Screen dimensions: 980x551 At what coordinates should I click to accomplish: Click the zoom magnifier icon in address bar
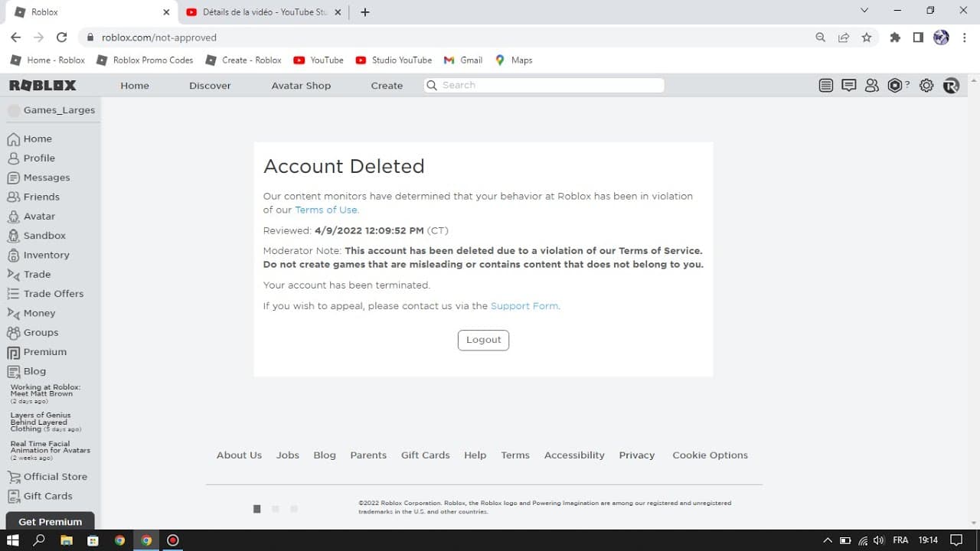(x=821, y=37)
